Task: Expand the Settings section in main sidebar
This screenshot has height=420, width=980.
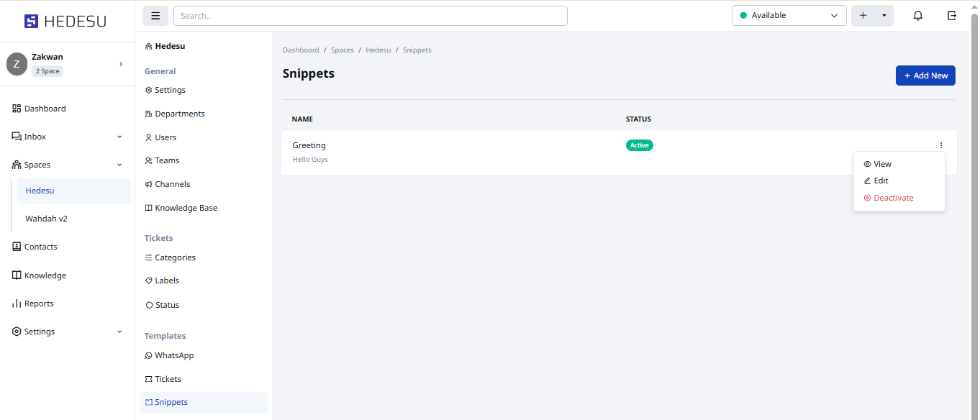Action: tap(119, 332)
